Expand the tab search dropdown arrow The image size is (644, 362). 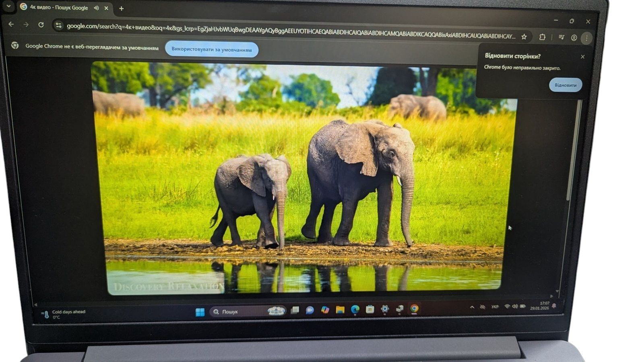8,6
